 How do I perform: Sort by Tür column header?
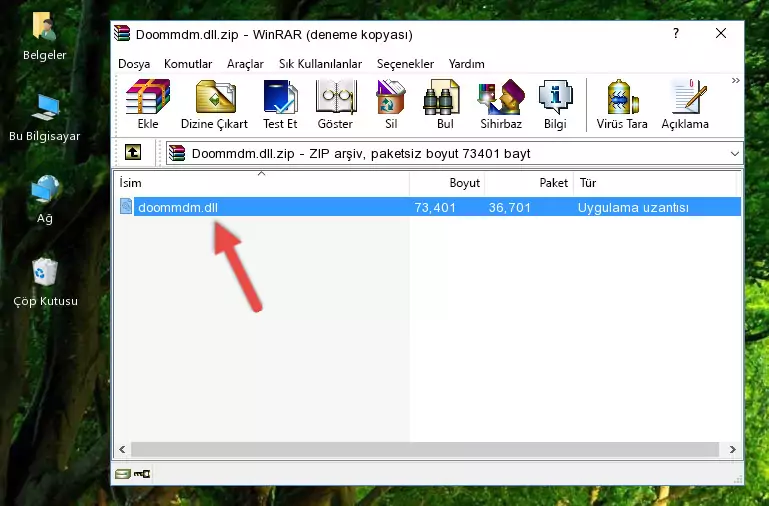[x=655, y=182]
